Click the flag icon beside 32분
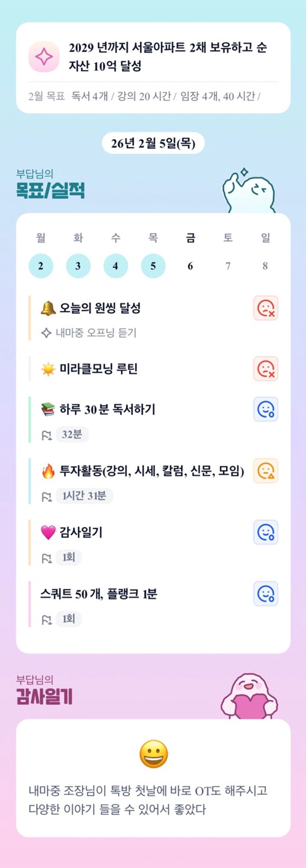Viewport: 306px width, 868px height. (47, 435)
